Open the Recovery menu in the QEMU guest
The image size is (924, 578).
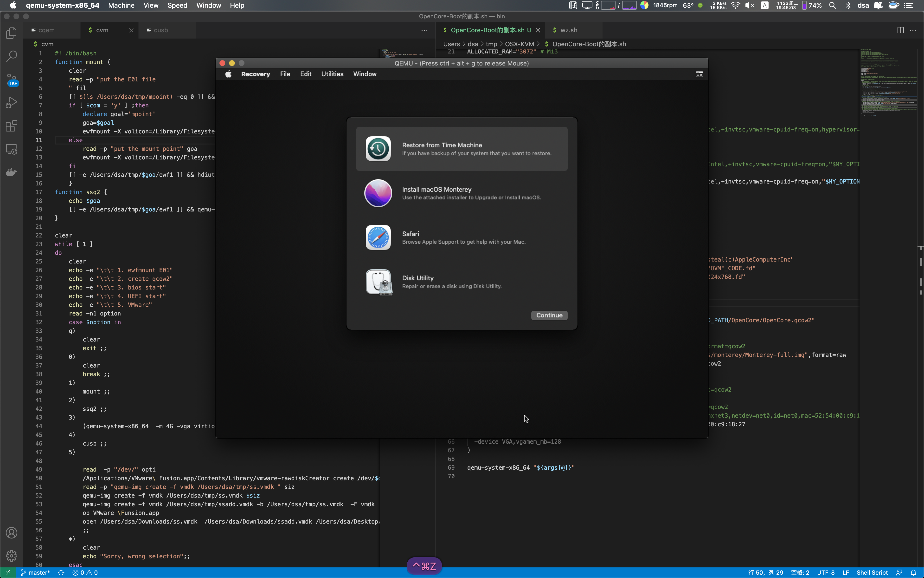click(256, 74)
